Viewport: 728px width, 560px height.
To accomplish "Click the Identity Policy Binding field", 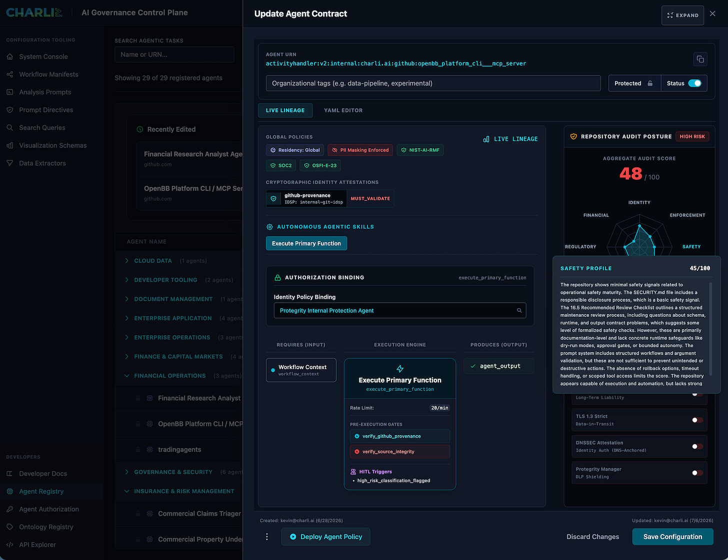I will (400, 311).
